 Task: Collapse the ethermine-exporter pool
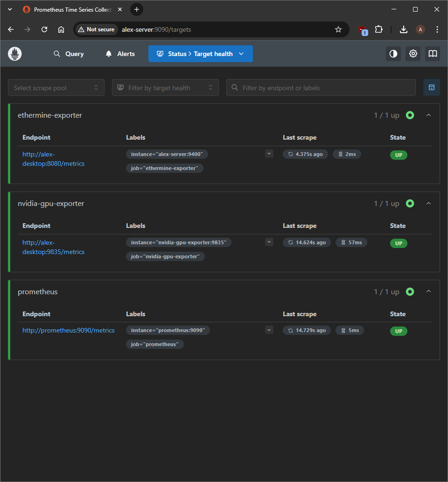(429, 115)
